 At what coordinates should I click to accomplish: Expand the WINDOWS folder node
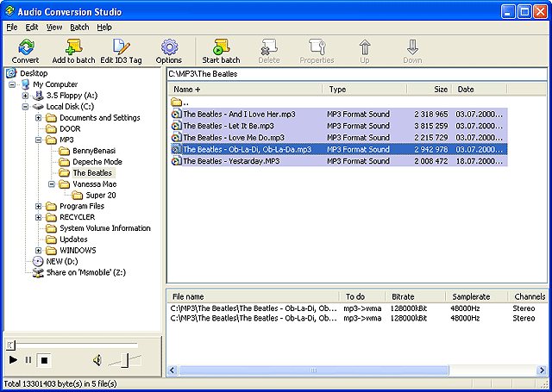(x=40, y=251)
